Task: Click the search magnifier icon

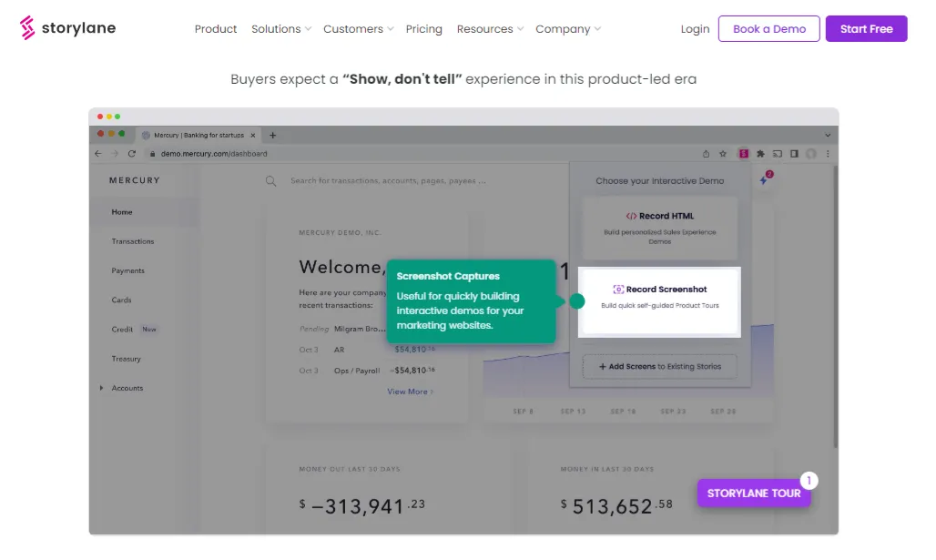Action: 271,181
